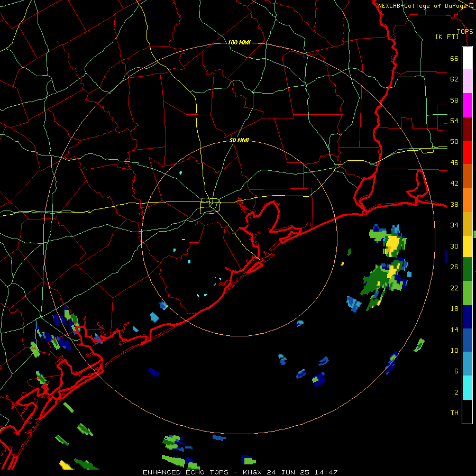
Task: Click the legend value 50
Action: click(x=454, y=142)
